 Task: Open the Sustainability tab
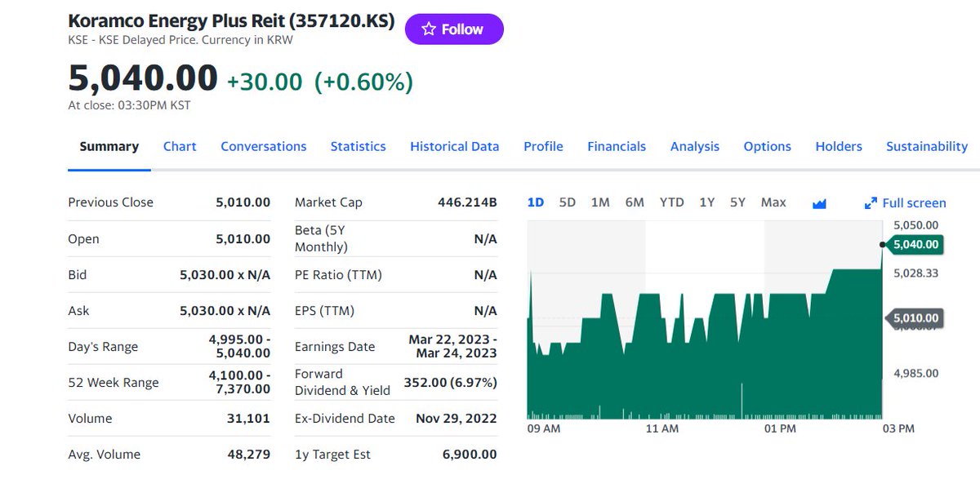pos(927,147)
